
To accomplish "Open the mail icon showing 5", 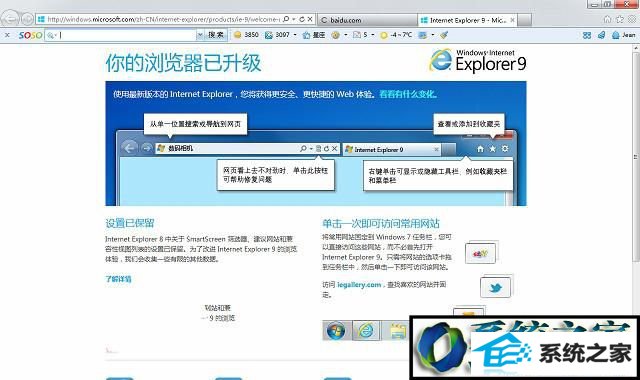I will (360, 35).
